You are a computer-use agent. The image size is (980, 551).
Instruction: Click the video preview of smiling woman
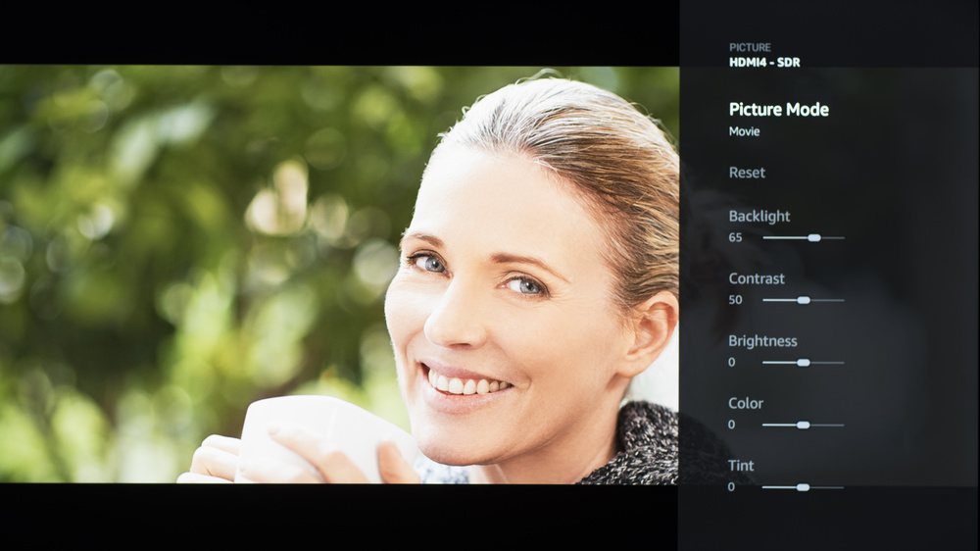(x=339, y=275)
